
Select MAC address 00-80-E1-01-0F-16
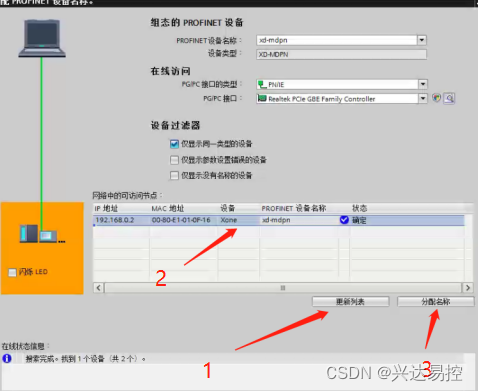(x=181, y=220)
